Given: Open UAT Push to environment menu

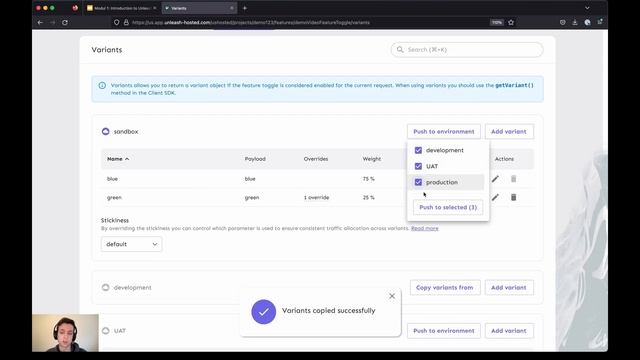Looking at the screenshot, I should [x=444, y=331].
